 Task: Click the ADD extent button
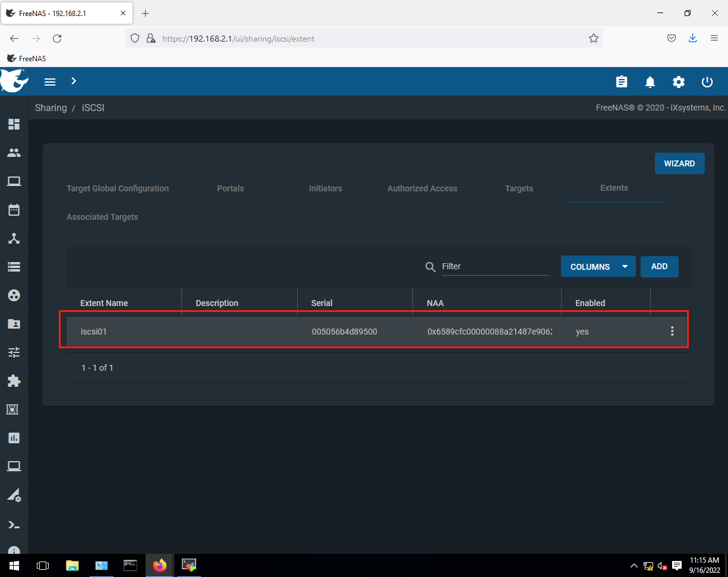point(659,267)
